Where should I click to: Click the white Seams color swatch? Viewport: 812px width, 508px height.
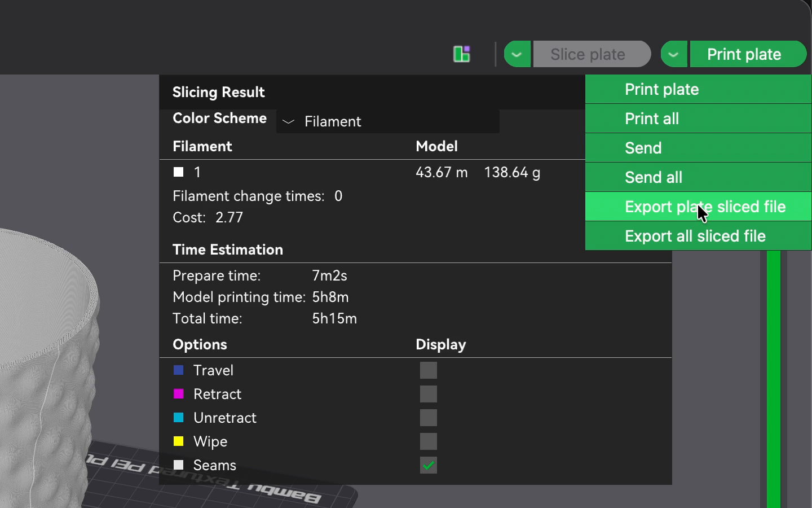[179, 465]
